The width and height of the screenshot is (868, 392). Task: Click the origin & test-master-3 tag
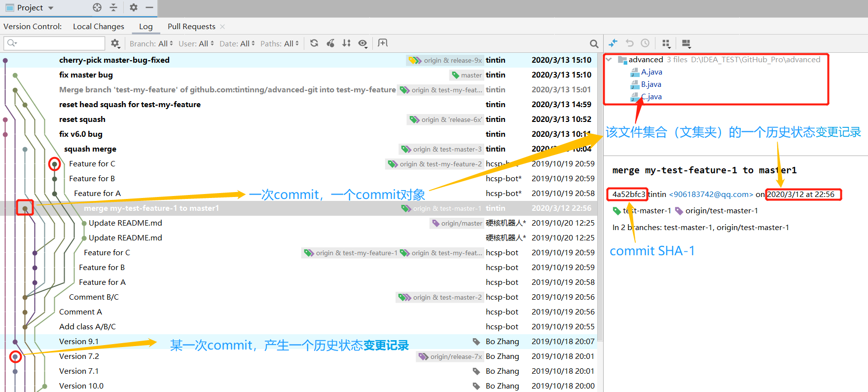(x=441, y=149)
